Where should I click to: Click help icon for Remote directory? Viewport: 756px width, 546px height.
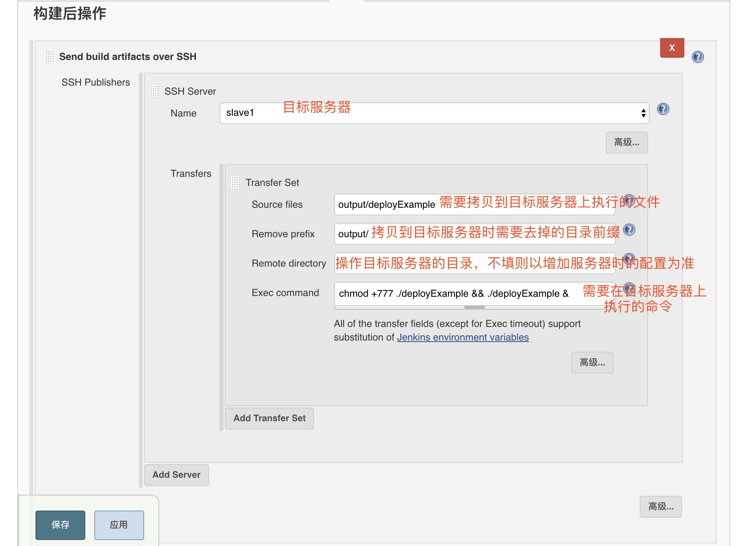pos(629,259)
